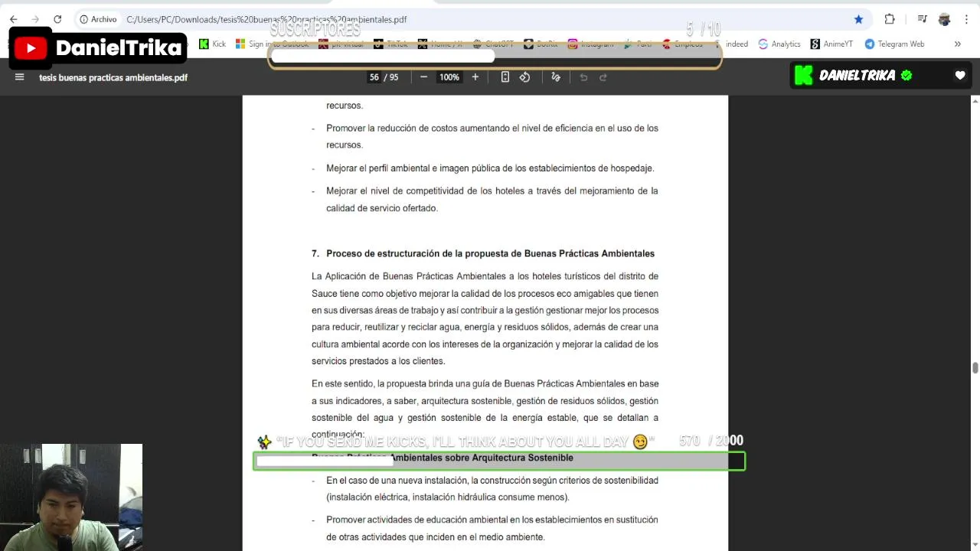Open the Chrome three-dot menu

[x=966, y=19]
